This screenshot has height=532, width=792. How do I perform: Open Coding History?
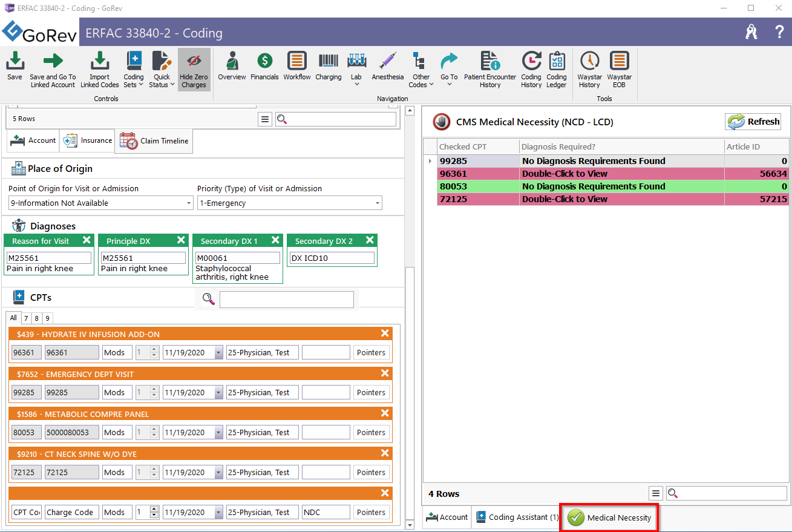531,70
